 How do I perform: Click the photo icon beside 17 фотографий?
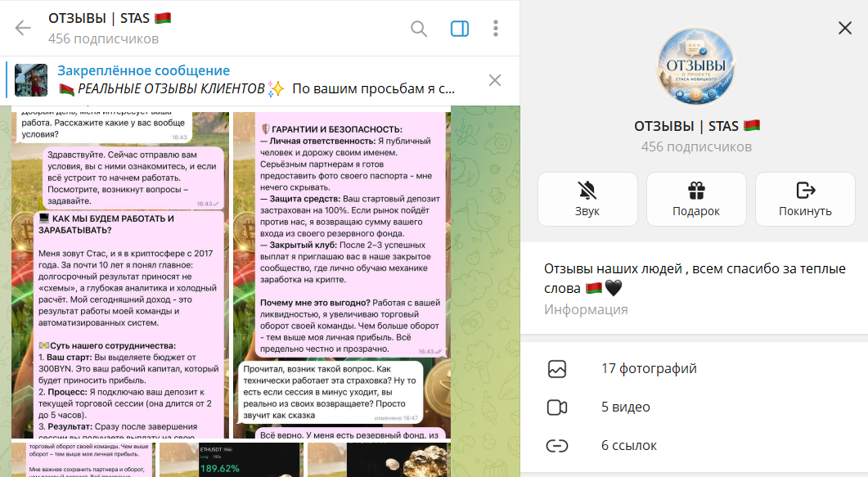click(x=557, y=368)
